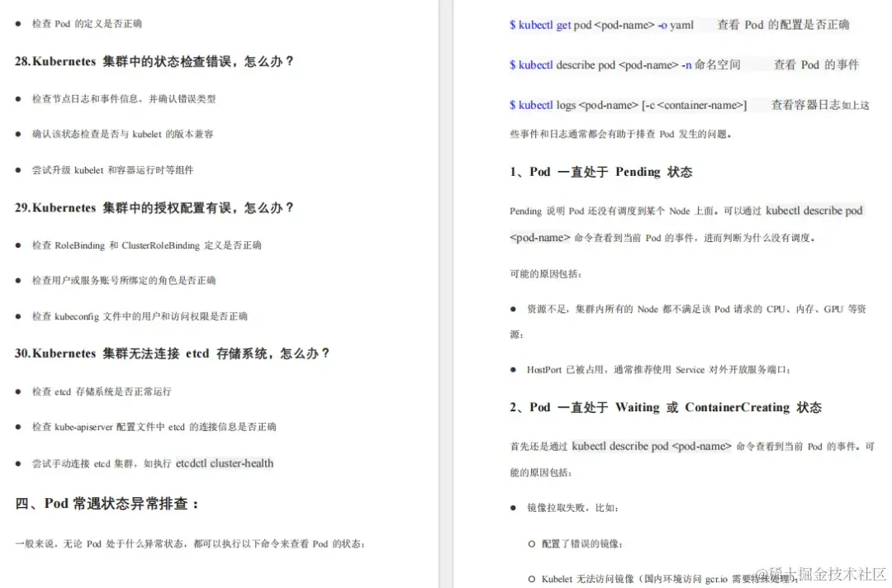Image resolution: width=892 pixels, height=588 pixels.
Task: Click the circle marker beside '配置了错误的镜像'
Action: click(533, 545)
